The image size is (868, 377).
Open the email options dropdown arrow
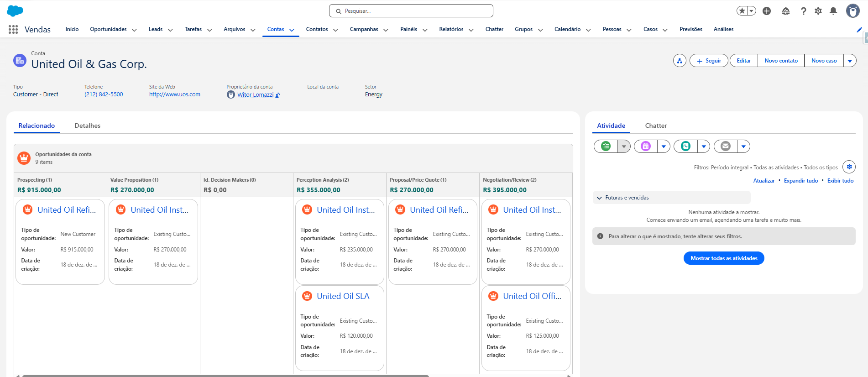(x=743, y=146)
